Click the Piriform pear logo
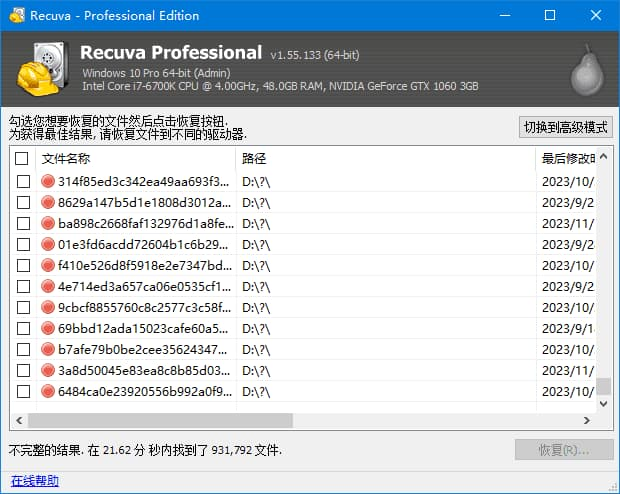620x494 pixels. pyautogui.click(x=587, y=70)
